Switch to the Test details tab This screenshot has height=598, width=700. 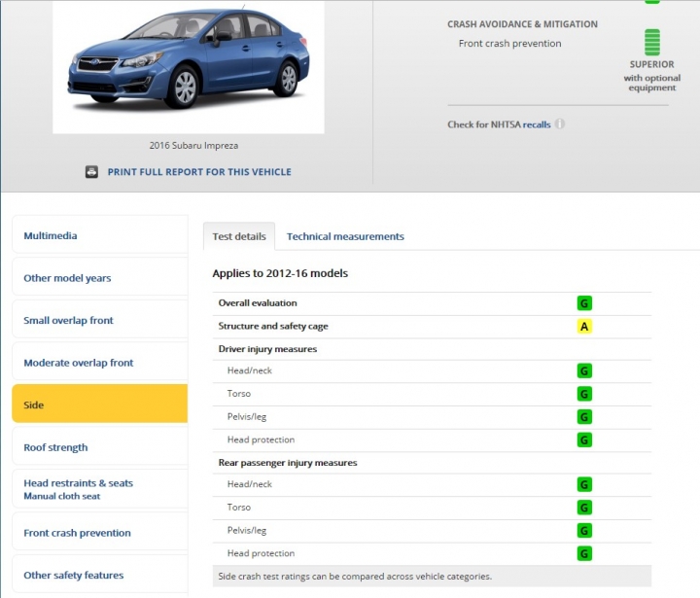point(239,236)
